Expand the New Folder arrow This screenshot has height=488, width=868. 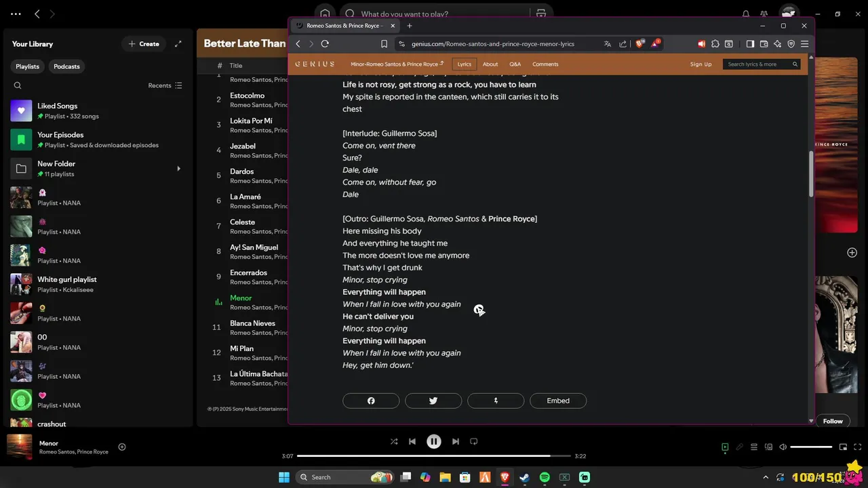click(x=178, y=168)
